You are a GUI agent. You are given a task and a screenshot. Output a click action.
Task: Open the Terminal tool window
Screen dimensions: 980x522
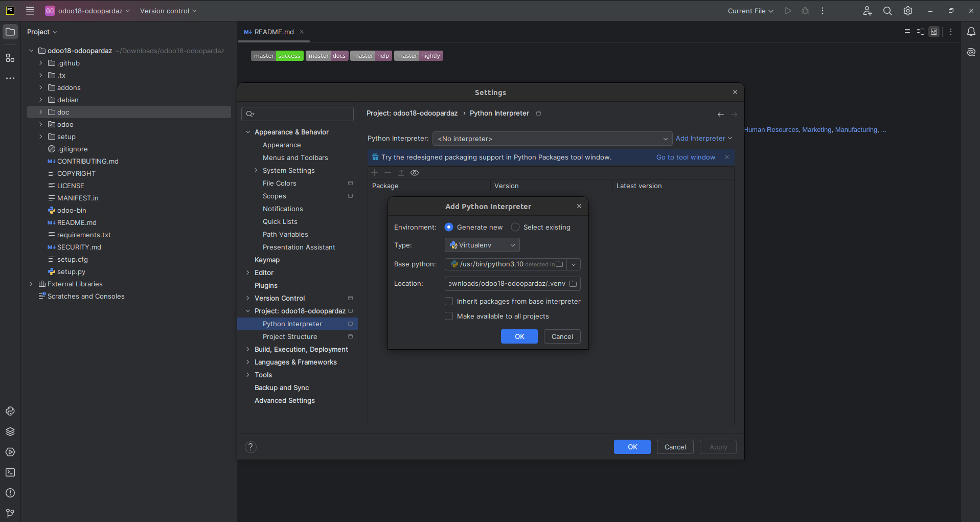[10, 472]
